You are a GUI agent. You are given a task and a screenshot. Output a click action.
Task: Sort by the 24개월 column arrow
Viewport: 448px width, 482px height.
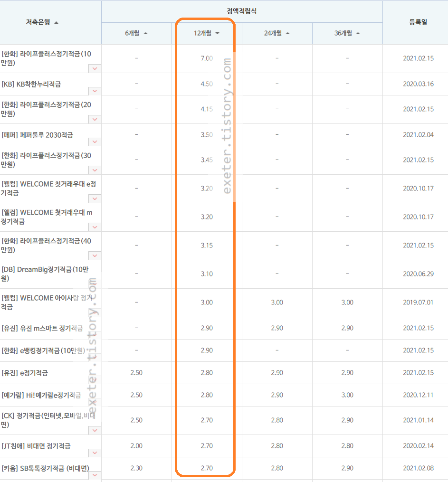[x=287, y=34]
